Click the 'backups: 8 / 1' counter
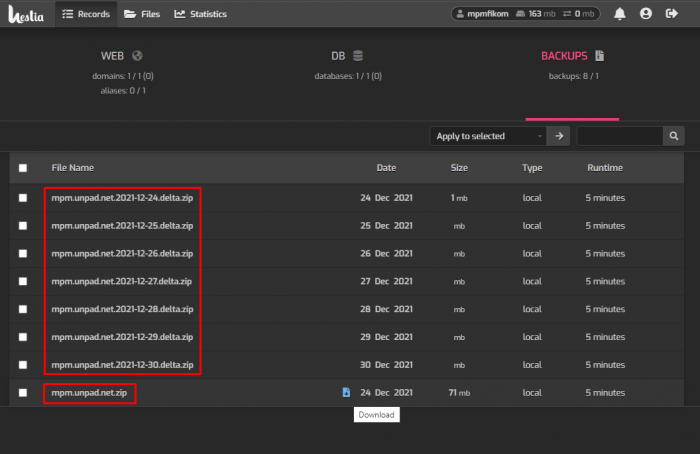The height and width of the screenshot is (454, 700). (x=573, y=76)
